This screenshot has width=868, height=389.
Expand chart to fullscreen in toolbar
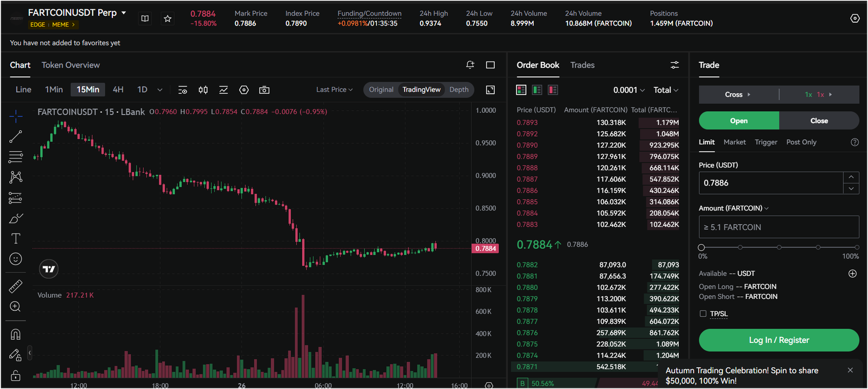pos(490,90)
